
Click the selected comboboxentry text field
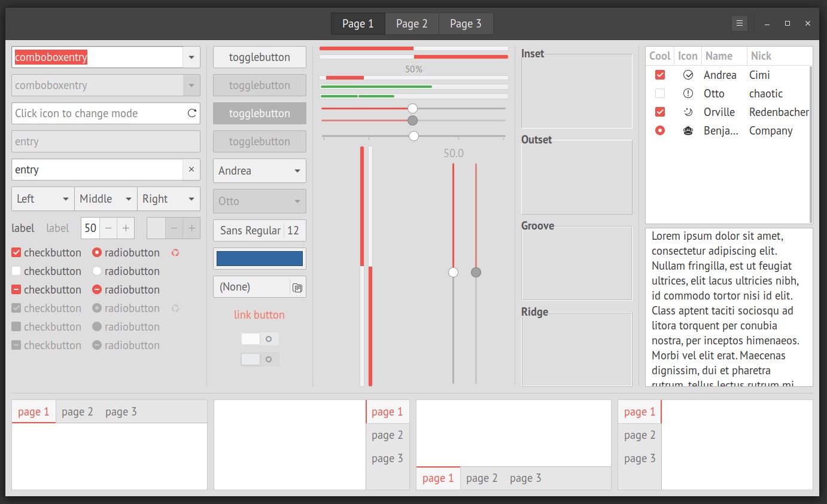click(97, 57)
